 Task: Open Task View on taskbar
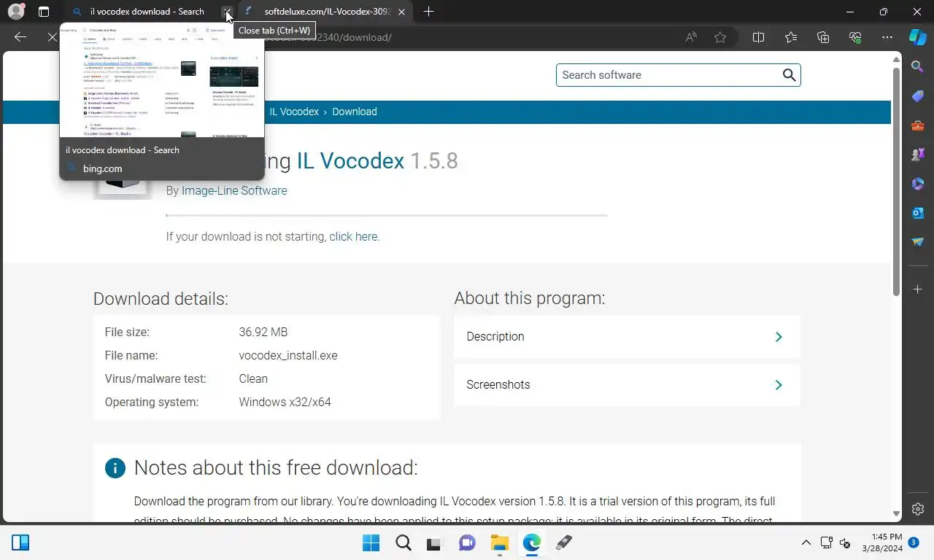(x=435, y=542)
